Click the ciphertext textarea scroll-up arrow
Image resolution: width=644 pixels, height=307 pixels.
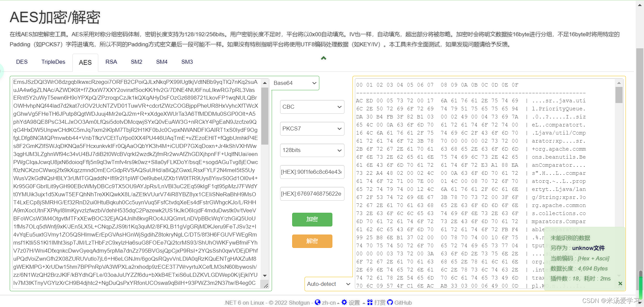pyautogui.click(x=265, y=83)
